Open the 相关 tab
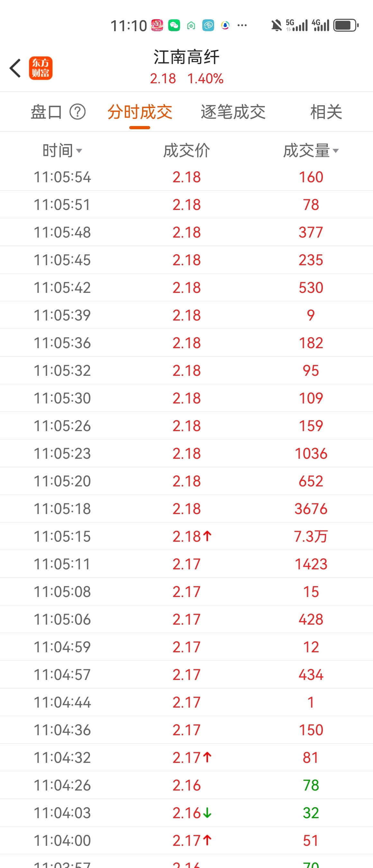 pos(326,112)
